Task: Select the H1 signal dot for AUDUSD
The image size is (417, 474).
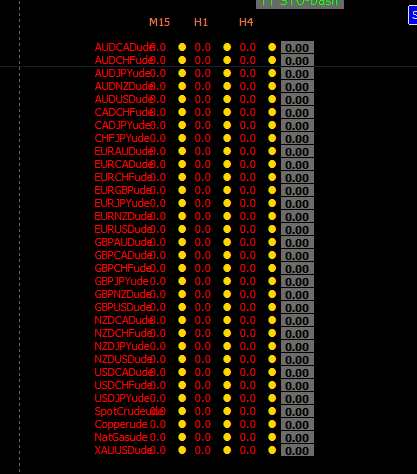Action: pyautogui.click(x=227, y=99)
